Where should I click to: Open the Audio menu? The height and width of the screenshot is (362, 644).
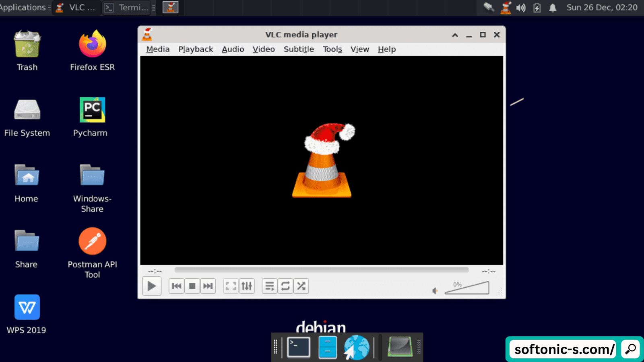233,49
